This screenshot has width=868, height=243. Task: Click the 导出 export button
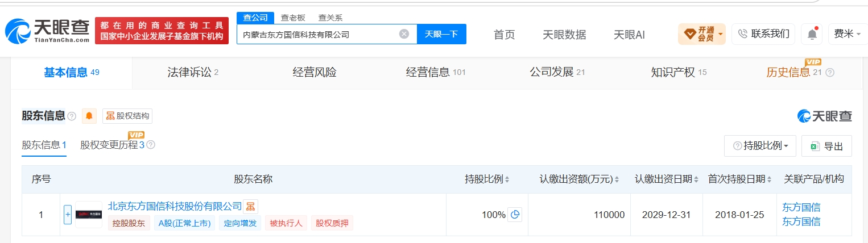pyautogui.click(x=826, y=146)
